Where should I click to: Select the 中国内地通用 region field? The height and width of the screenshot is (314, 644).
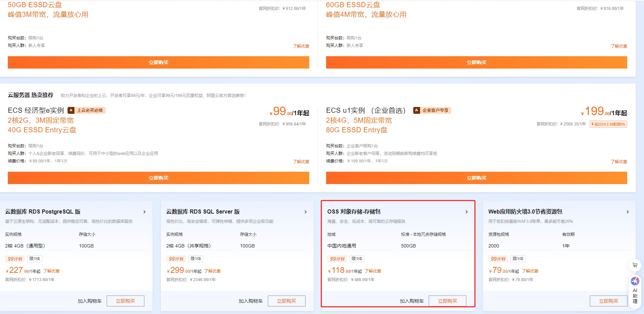click(361, 246)
